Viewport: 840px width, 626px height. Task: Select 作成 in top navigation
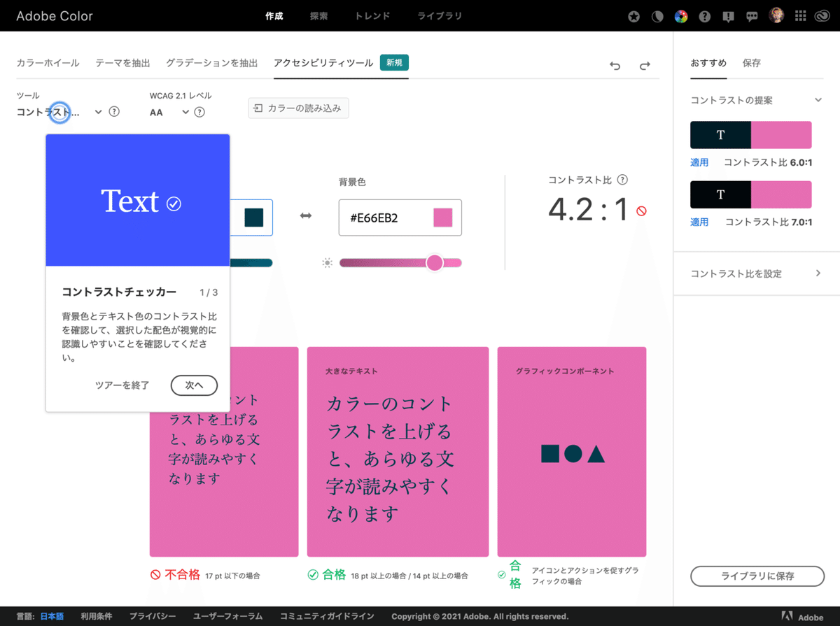pos(274,16)
